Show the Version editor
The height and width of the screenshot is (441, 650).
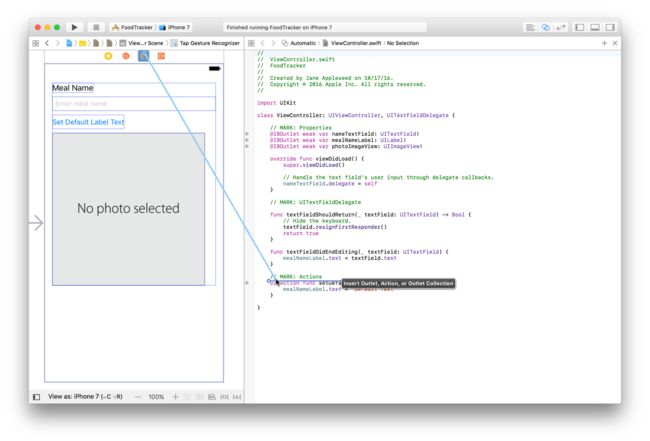tap(560, 27)
